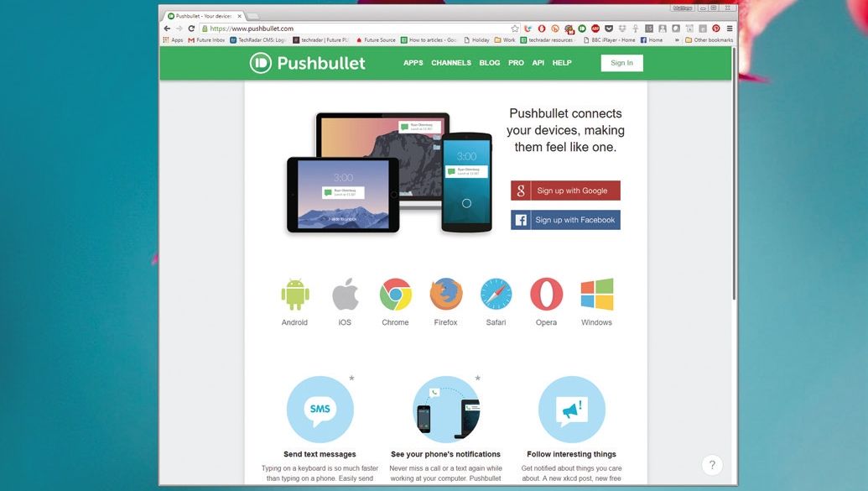Image resolution: width=868 pixels, height=491 pixels.
Task: Select the Firefox browser icon
Action: click(x=445, y=295)
